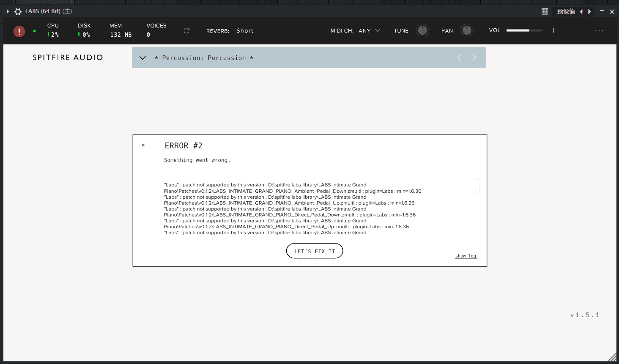Click the 'Something went wrong.' message
Screen dimensions: 619x364
coord(197,160)
